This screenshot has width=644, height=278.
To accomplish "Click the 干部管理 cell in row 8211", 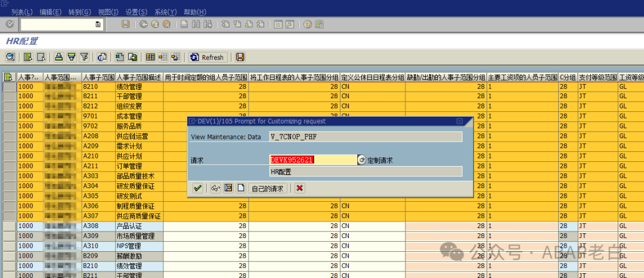I will (139, 96).
